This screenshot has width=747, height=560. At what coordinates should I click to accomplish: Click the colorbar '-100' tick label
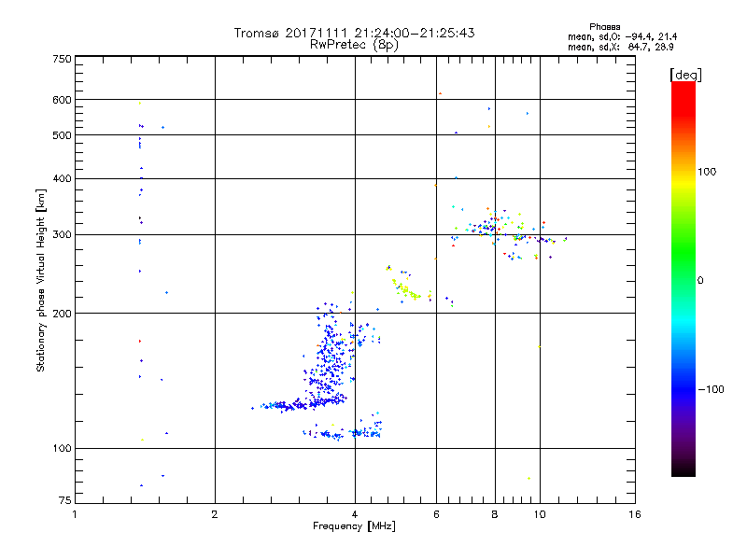(711, 389)
